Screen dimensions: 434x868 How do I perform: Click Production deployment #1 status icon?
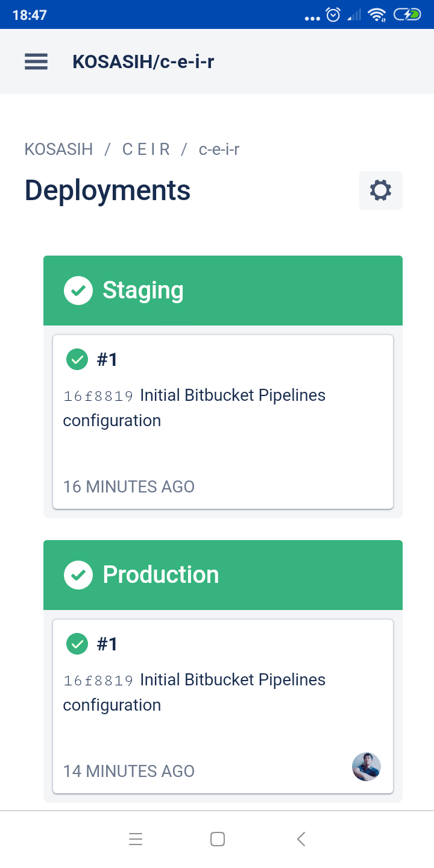(x=77, y=644)
